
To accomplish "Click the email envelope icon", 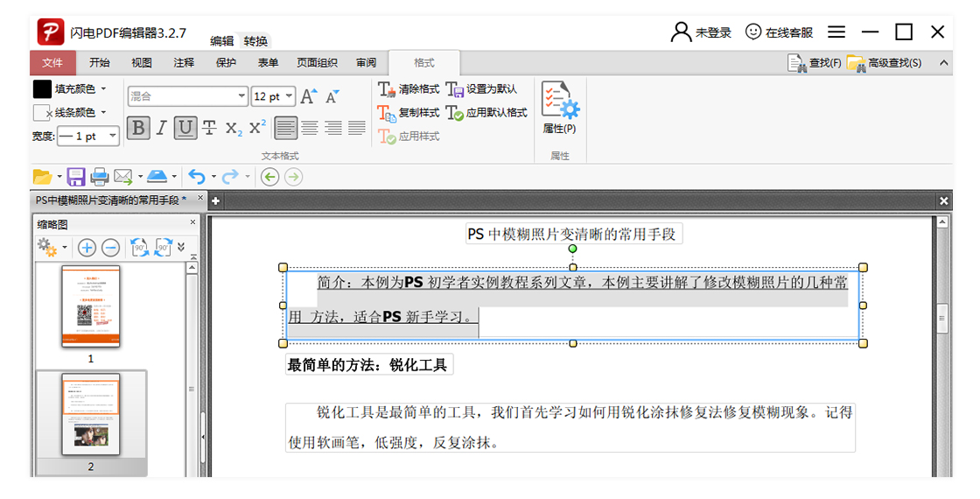I will pyautogui.click(x=123, y=177).
